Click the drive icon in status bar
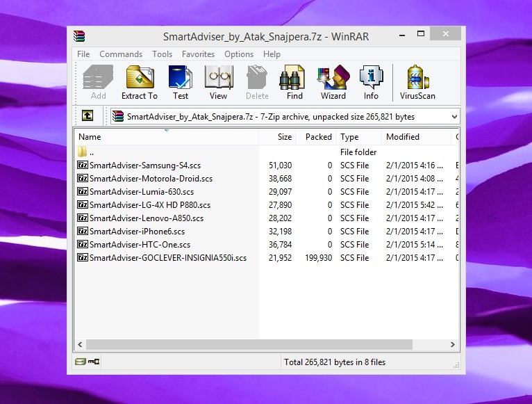Screen dimensions: 532x404 click(80, 362)
